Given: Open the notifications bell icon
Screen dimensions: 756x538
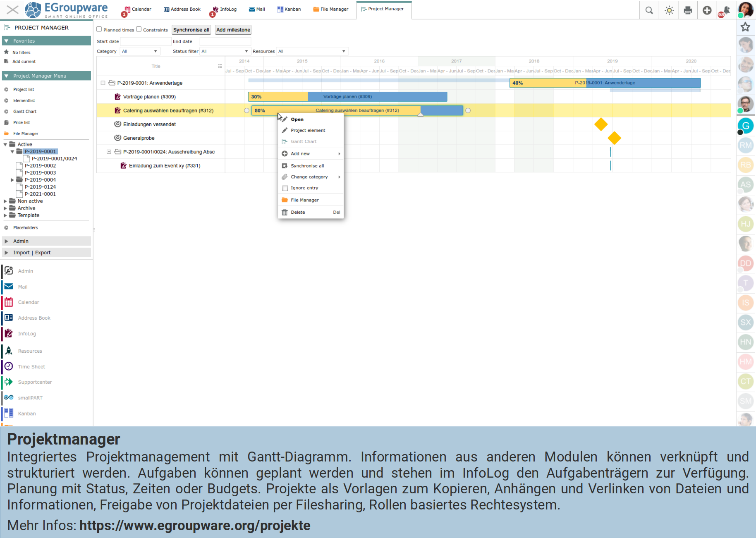Looking at the screenshot, I should point(726,10).
